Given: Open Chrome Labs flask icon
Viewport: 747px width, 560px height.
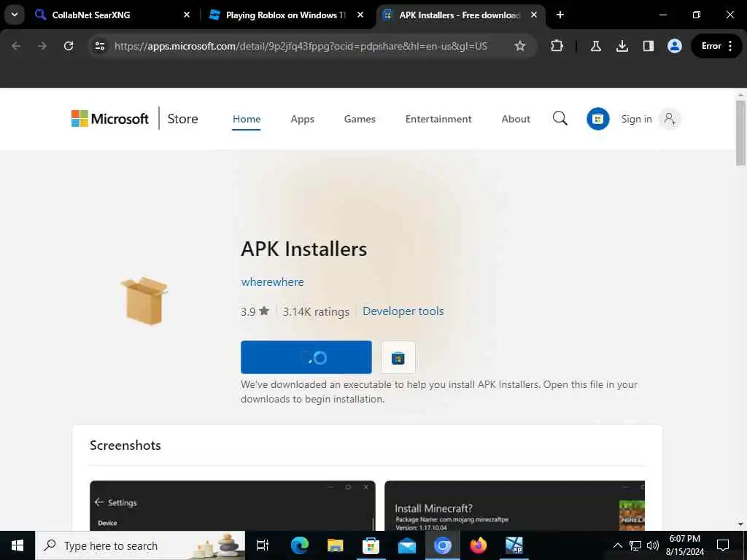Looking at the screenshot, I should (595, 46).
